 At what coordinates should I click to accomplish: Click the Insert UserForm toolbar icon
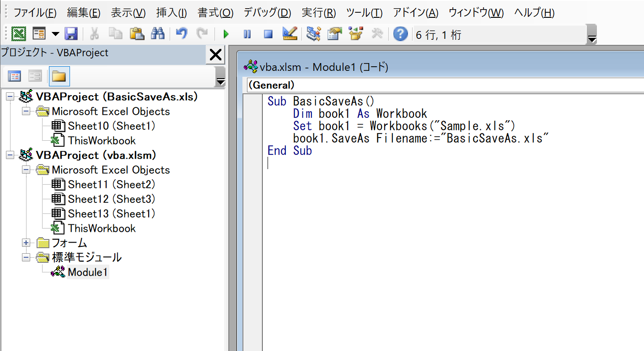[x=39, y=34]
